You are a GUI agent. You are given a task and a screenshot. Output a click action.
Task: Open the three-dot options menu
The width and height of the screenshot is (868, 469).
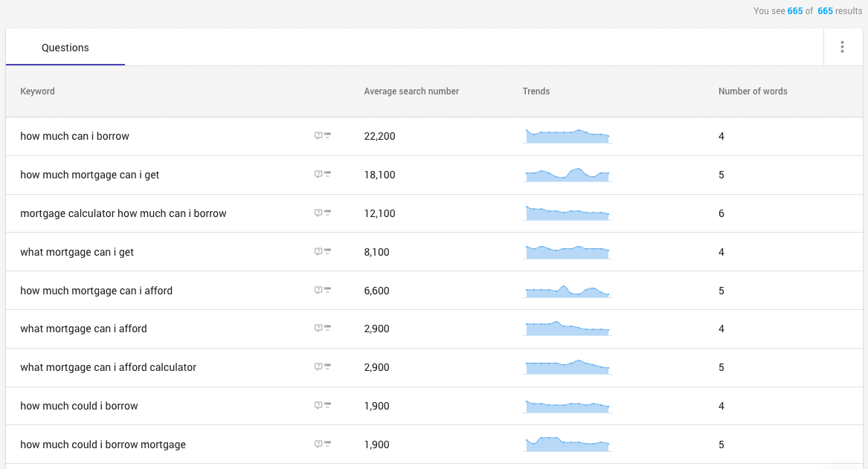coord(842,47)
